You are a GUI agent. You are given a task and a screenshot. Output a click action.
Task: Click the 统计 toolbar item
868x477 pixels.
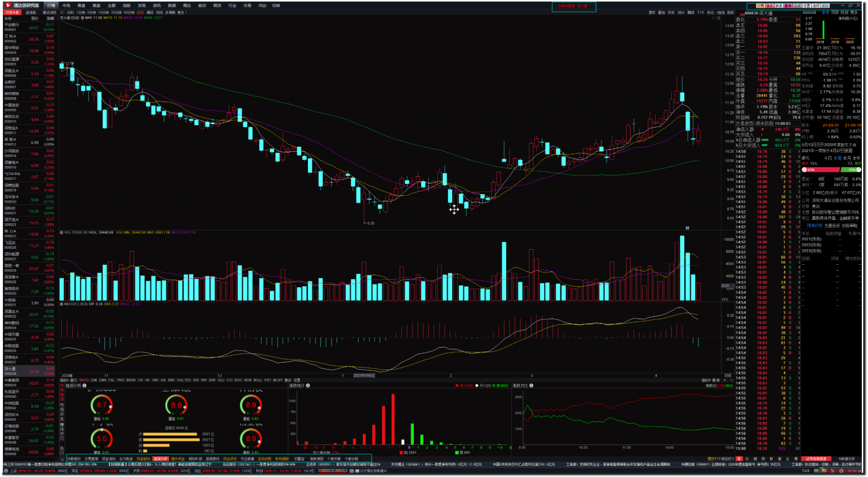pyautogui.click(x=681, y=12)
